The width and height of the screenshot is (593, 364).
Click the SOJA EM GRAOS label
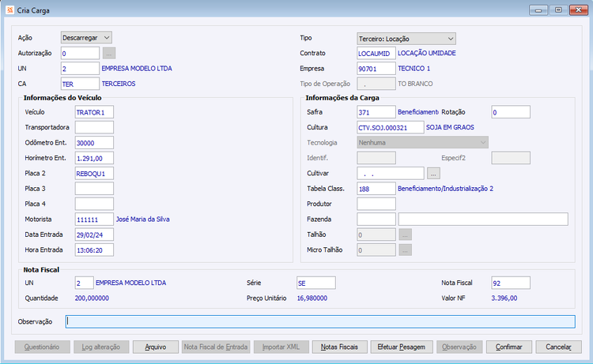(x=450, y=128)
